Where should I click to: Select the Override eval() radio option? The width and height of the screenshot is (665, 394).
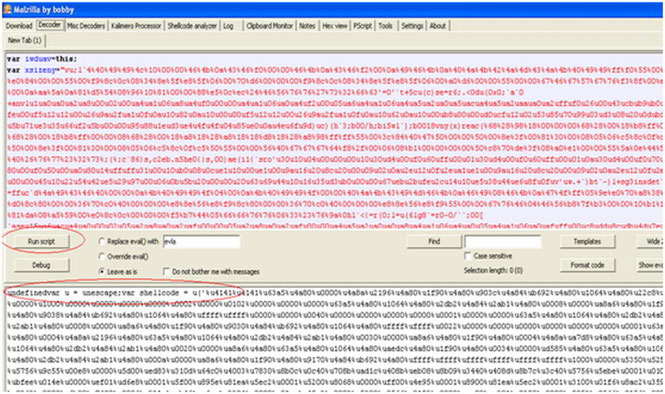(101, 257)
